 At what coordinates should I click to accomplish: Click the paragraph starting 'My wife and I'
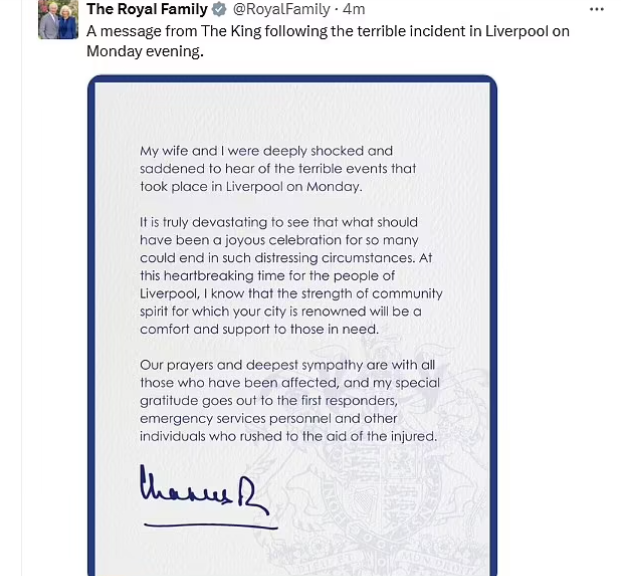278,169
